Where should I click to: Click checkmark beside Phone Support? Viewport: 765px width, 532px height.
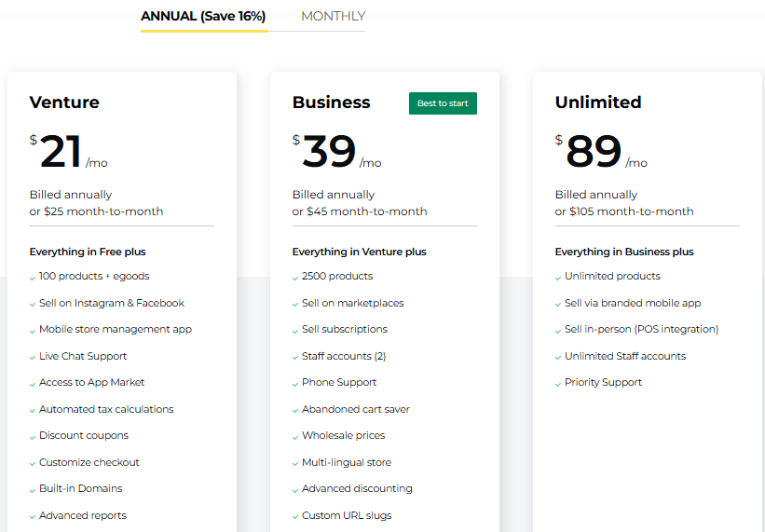[295, 384]
